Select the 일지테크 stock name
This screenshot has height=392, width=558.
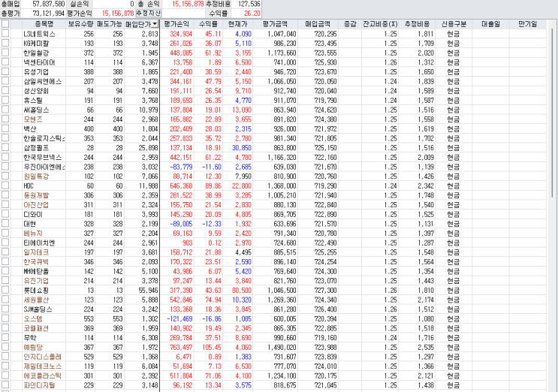36,252
